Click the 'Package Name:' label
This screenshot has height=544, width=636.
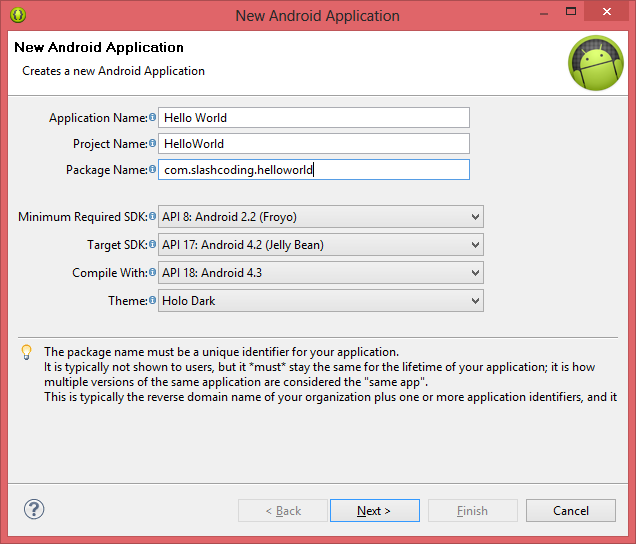tap(107, 170)
